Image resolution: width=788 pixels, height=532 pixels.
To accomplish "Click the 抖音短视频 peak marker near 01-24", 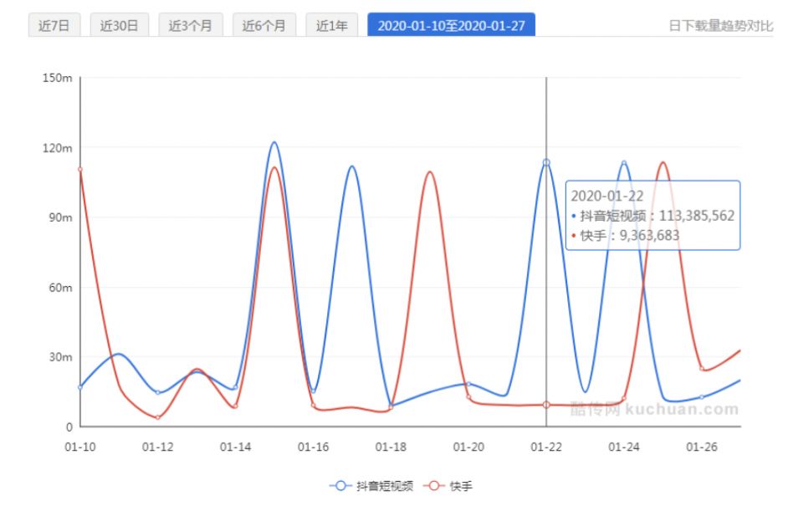I will click(x=623, y=162).
